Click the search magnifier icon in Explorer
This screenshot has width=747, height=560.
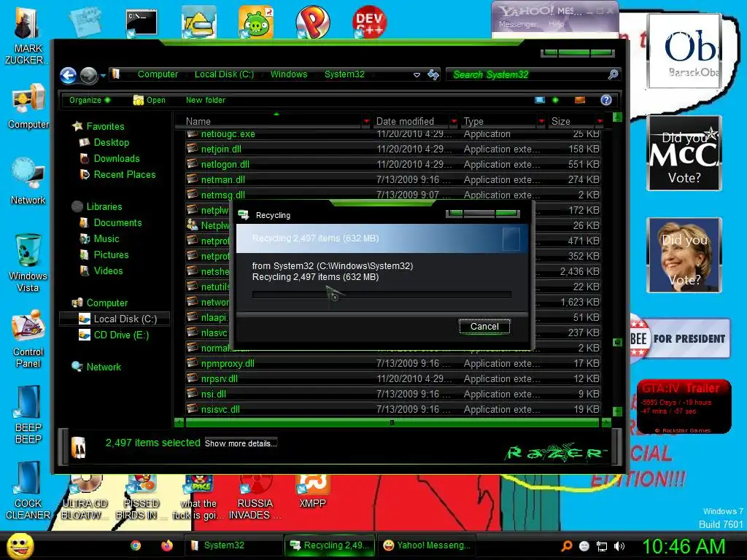click(613, 74)
